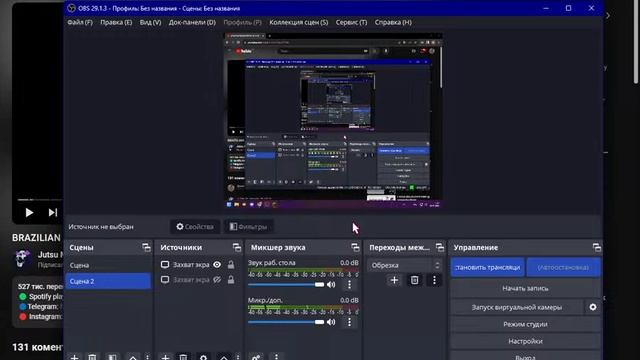Open the Коллекция сцен (S) menu

[x=298, y=22]
